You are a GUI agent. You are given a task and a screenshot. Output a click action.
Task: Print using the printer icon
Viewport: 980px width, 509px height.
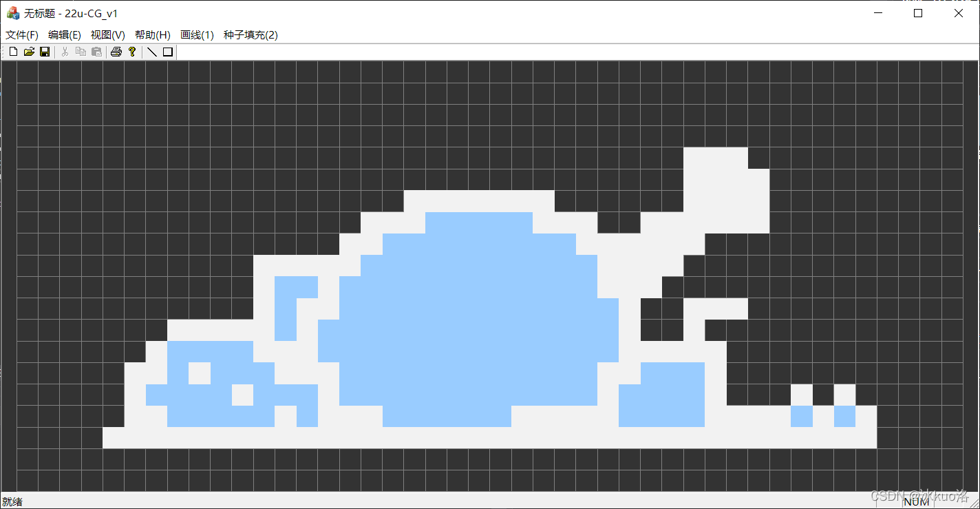pos(116,52)
